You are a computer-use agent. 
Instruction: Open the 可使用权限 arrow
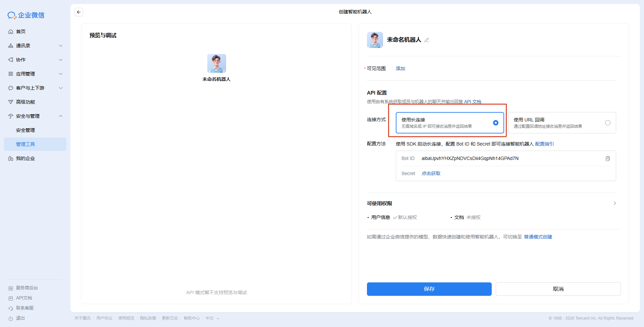coord(614,203)
